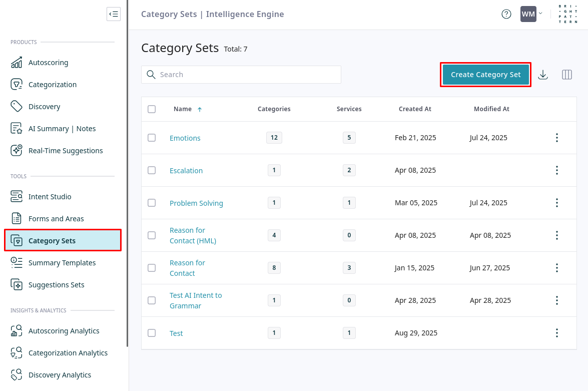This screenshot has height=391, width=588.
Task: Collapse the sidebar navigation panel
Action: [x=114, y=14]
